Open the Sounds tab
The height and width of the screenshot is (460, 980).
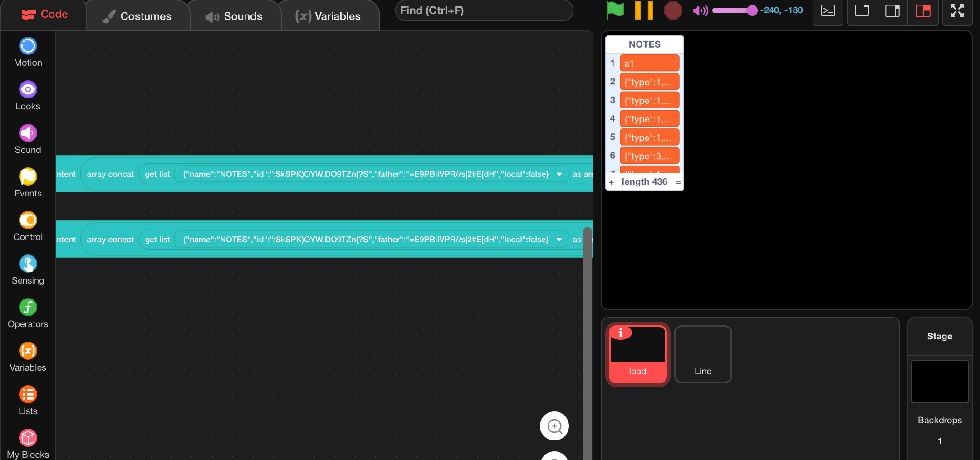(x=235, y=16)
